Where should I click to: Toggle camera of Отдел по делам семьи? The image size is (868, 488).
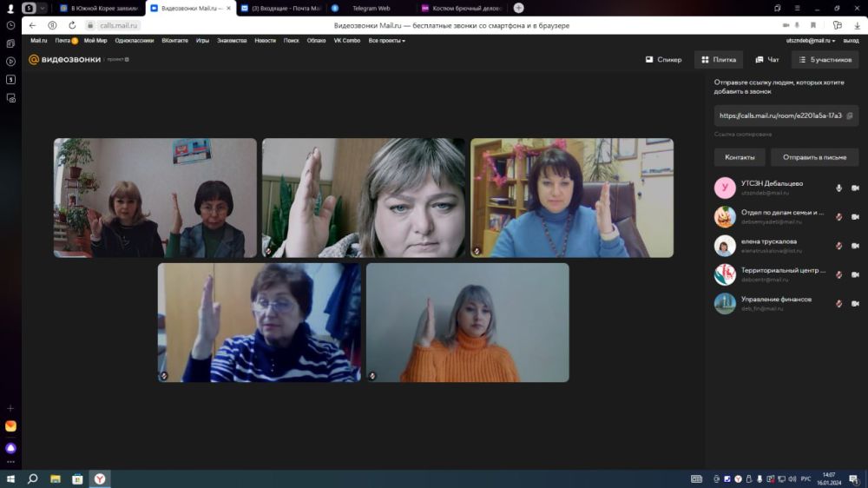click(x=855, y=216)
